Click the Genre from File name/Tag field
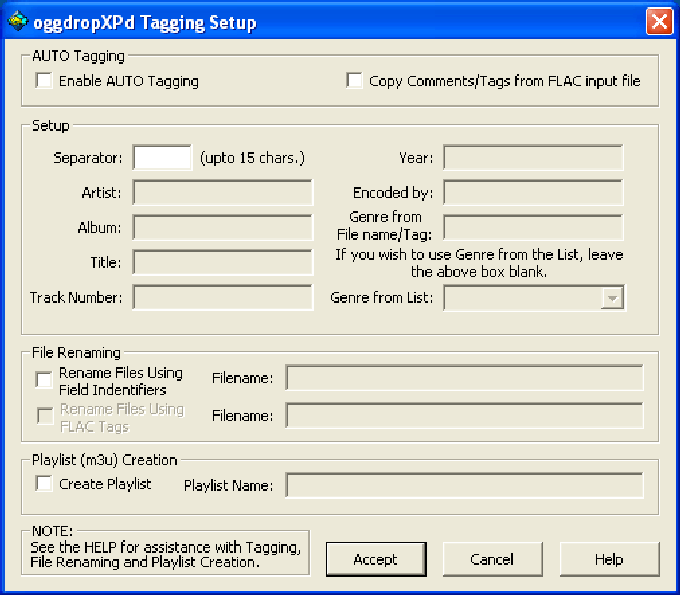The image size is (680, 595). coord(533,227)
